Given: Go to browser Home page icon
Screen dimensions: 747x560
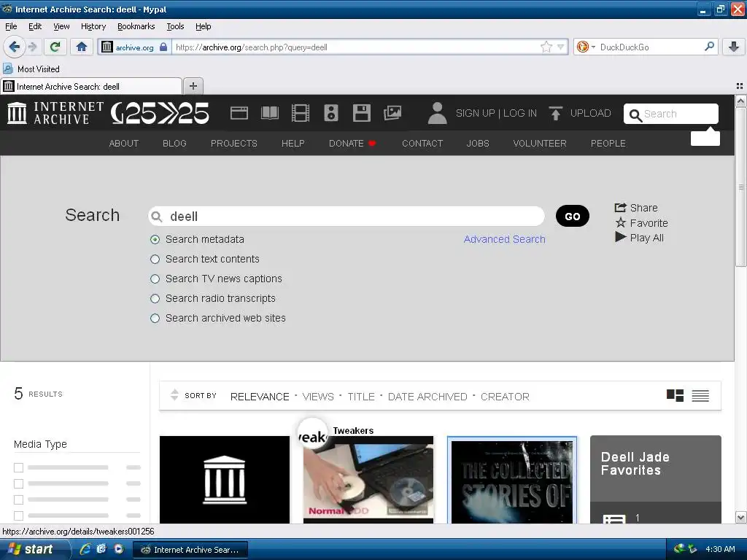Looking at the screenshot, I should [x=82, y=47].
